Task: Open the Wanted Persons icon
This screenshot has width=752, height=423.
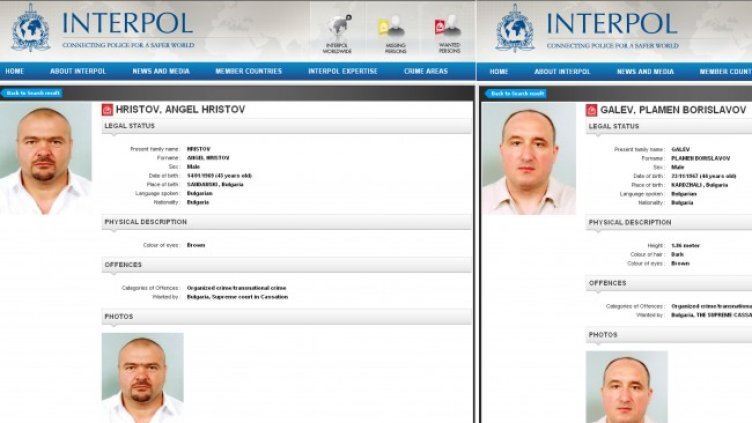Action: 447,28
